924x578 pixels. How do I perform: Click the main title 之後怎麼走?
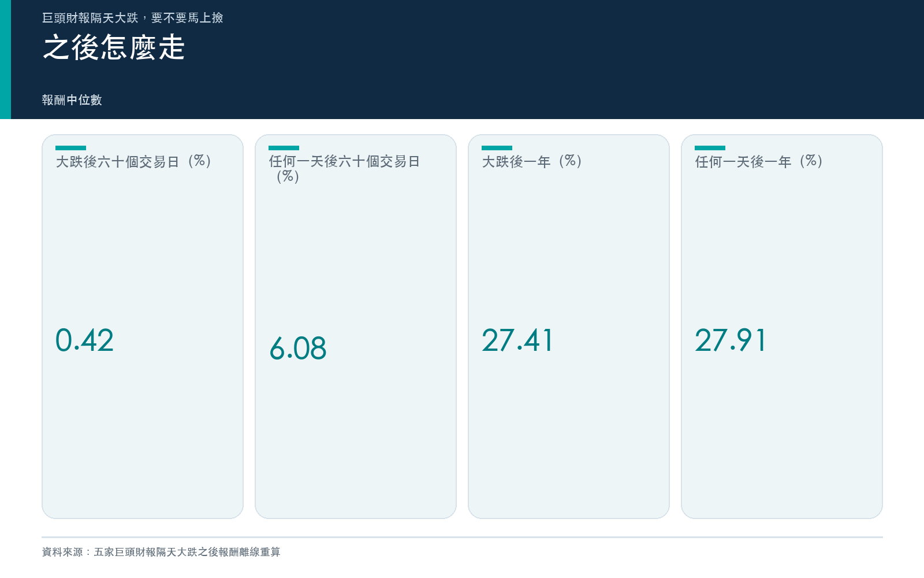click(114, 47)
